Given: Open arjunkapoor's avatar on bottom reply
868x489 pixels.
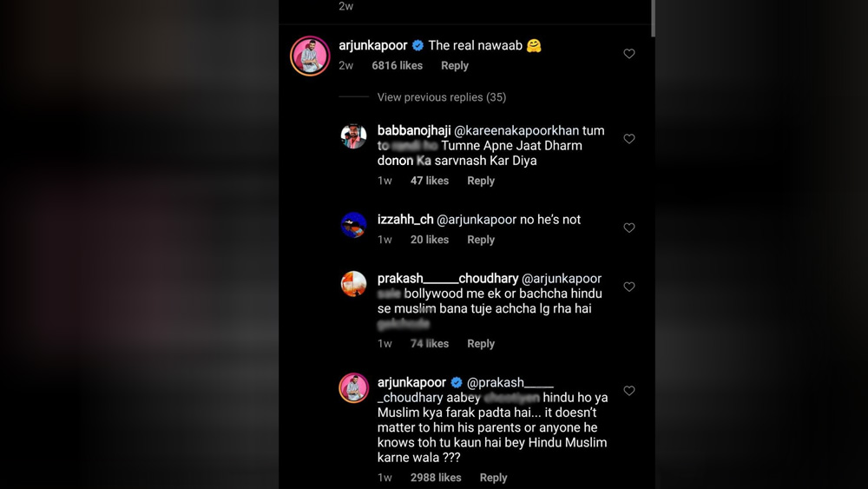Looking at the screenshot, I should (x=353, y=388).
